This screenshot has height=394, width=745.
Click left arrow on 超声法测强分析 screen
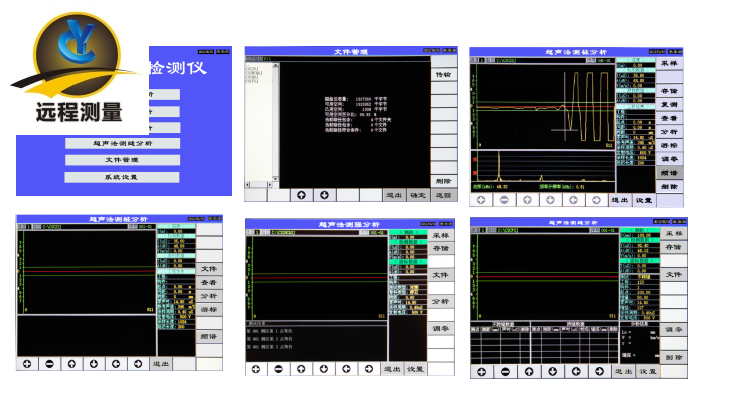(346, 369)
